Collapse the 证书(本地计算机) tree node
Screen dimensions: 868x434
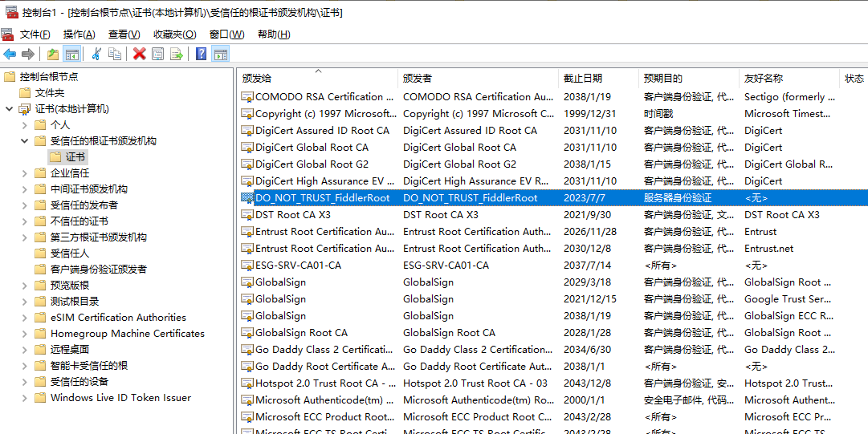coord(9,109)
